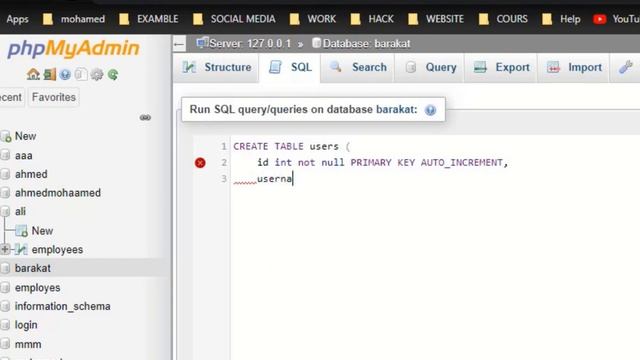Open the EXAMBLE bookmarks folder
Viewport: 640px width, 360px height.
(149, 19)
